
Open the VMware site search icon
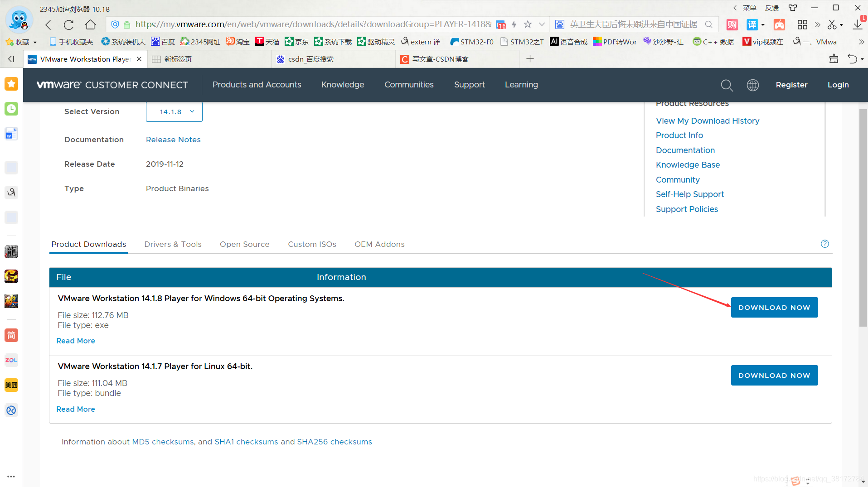point(727,85)
